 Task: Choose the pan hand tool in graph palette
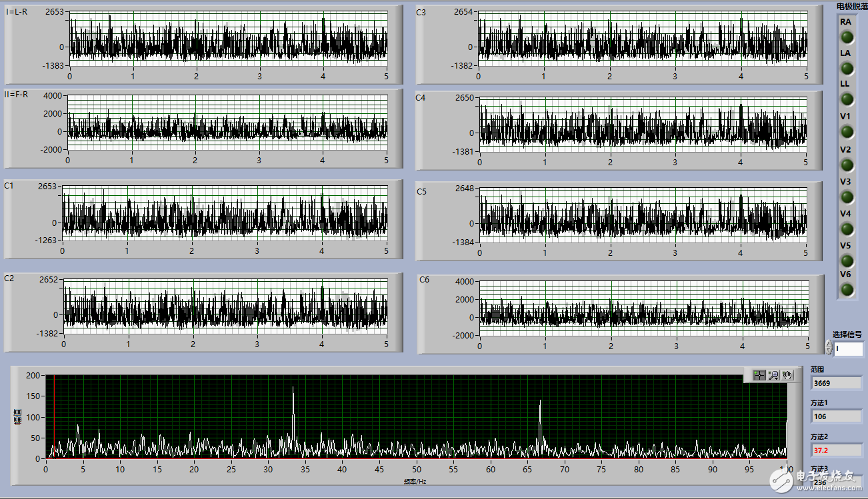tap(787, 375)
